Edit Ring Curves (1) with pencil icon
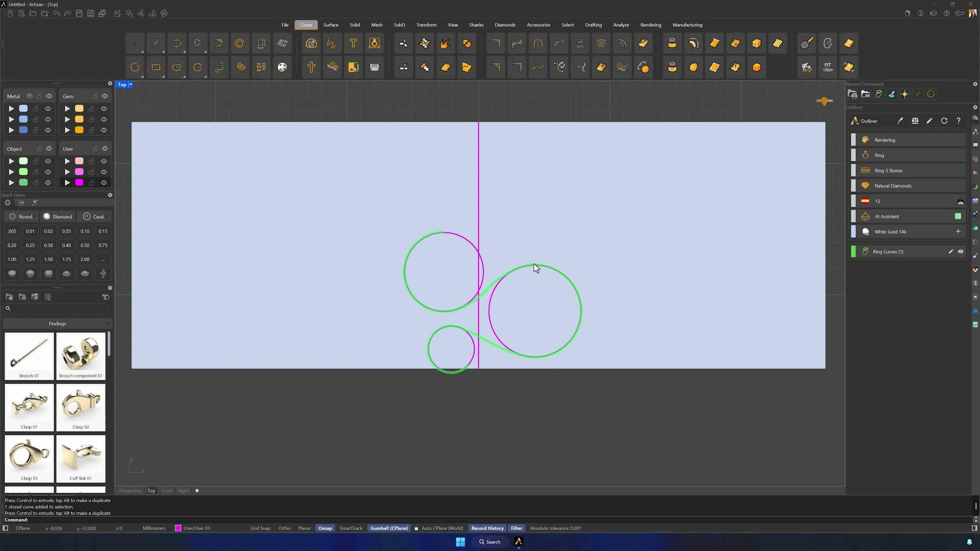 click(951, 252)
